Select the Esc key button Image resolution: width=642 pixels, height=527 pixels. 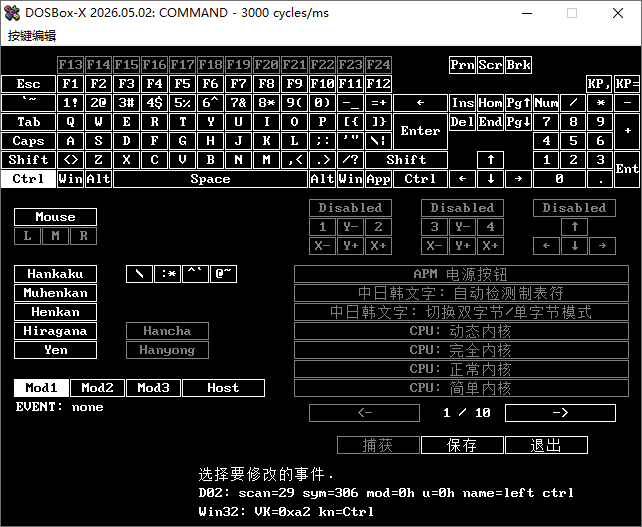point(28,84)
